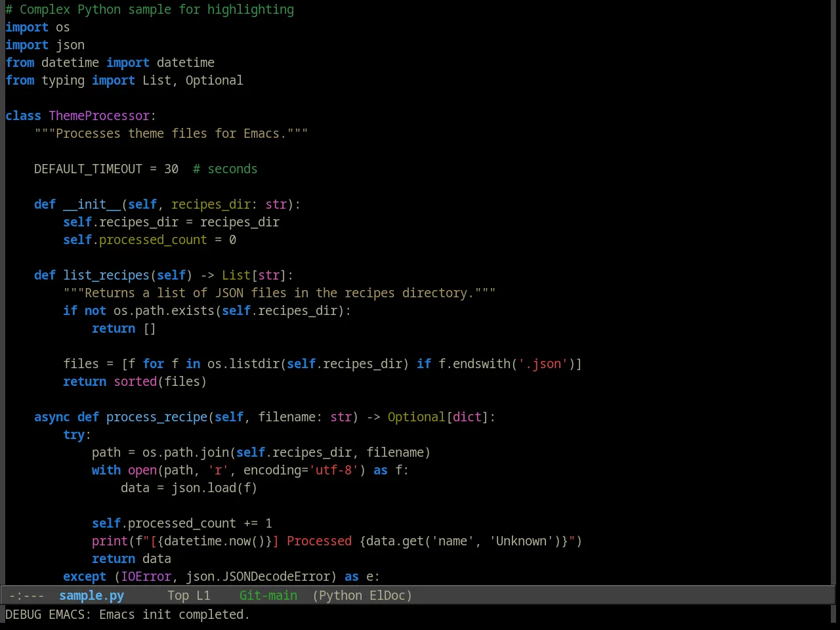Image resolution: width=840 pixels, height=630 pixels.
Task: Click 'return data' statement
Action: tap(131, 559)
